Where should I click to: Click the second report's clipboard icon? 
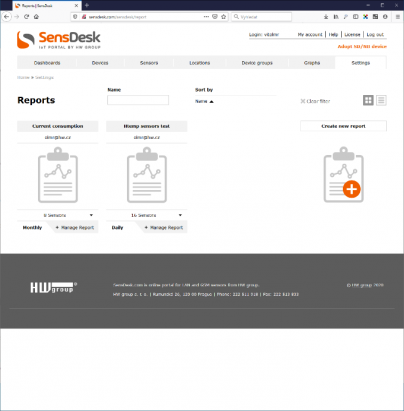(x=147, y=175)
